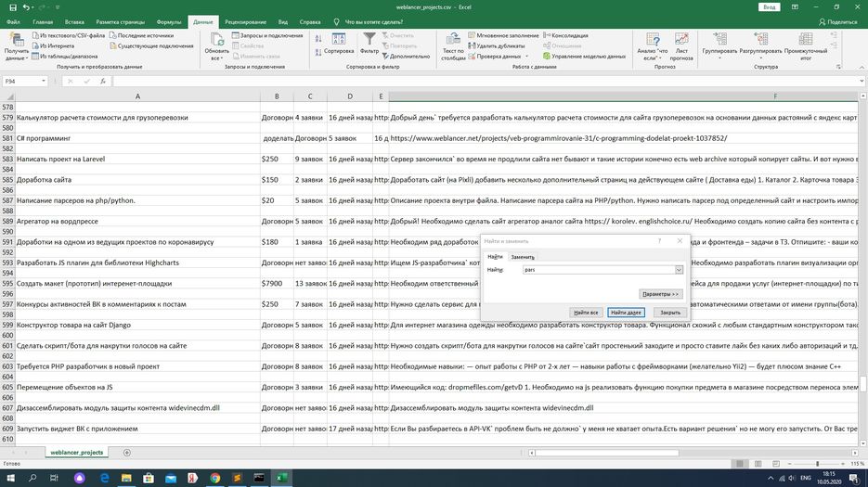The height and width of the screenshot is (487, 868).
Task: Sort descending Z to A icon
Action: pos(318,53)
